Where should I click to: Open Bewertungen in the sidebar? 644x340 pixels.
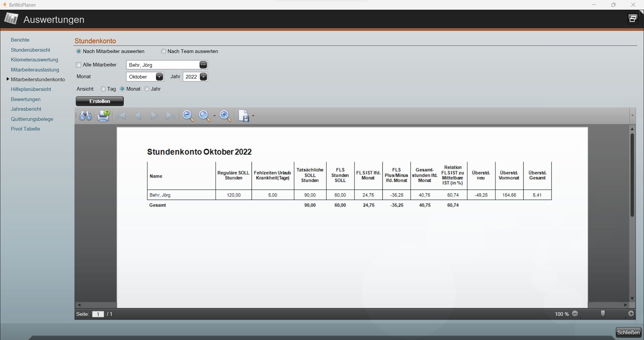[25, 99]
